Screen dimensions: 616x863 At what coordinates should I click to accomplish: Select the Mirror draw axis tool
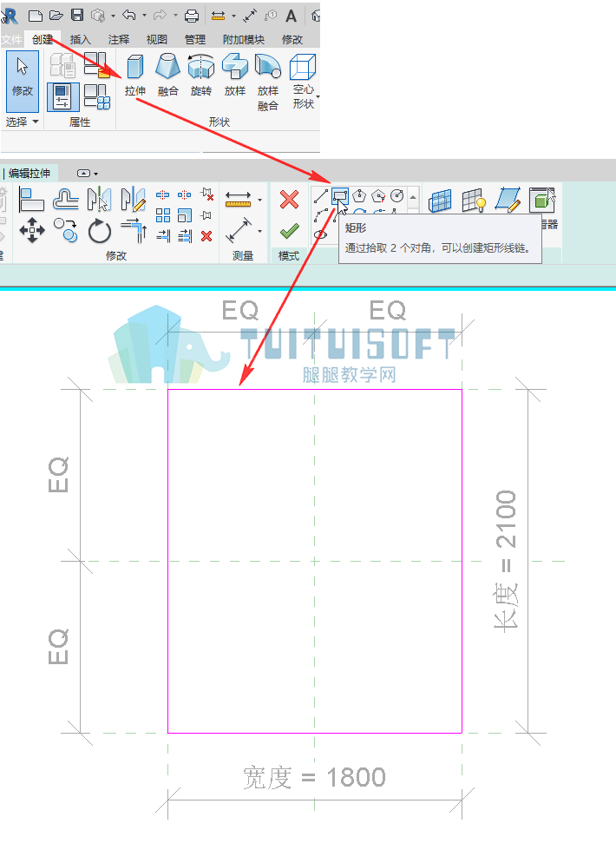tap(133, 199)
